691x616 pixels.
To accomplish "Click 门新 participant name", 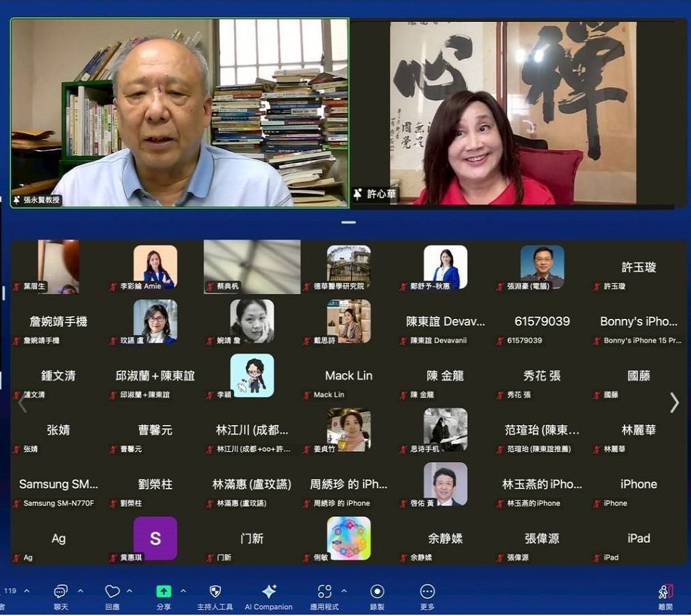I will [x=252, y=539].
